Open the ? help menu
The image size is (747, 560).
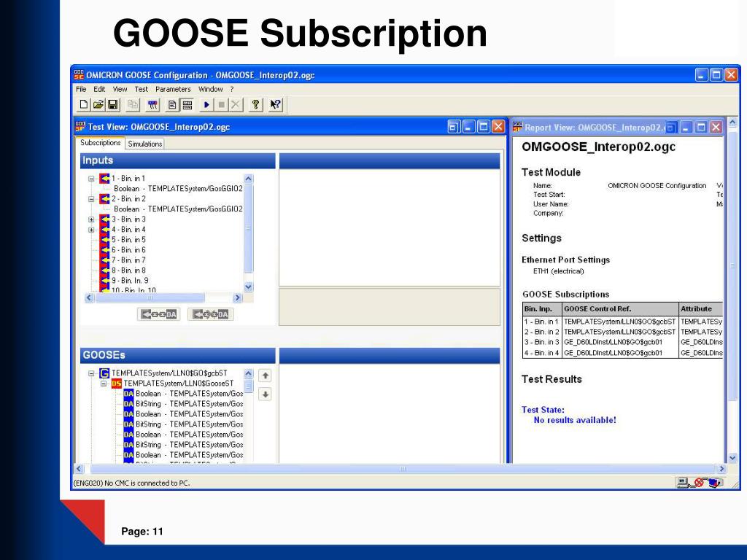pyautogui.click(x=232, y=89)
